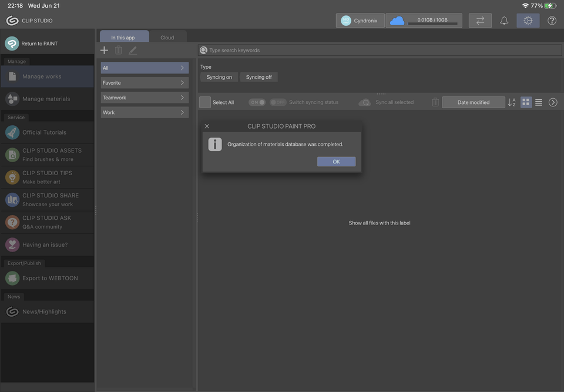Delete label using the trash icon beside plus
564x392 pixels.
pos(118,50)
